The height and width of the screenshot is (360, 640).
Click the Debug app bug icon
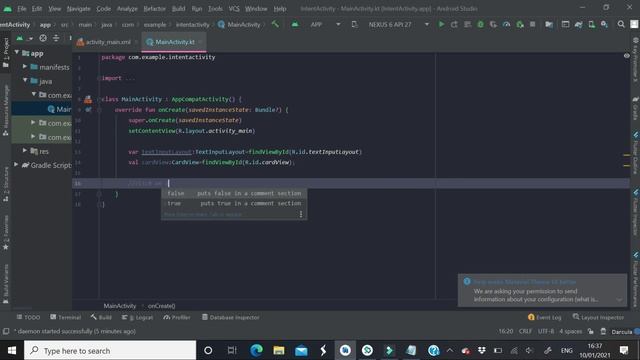tap(480, 24)
